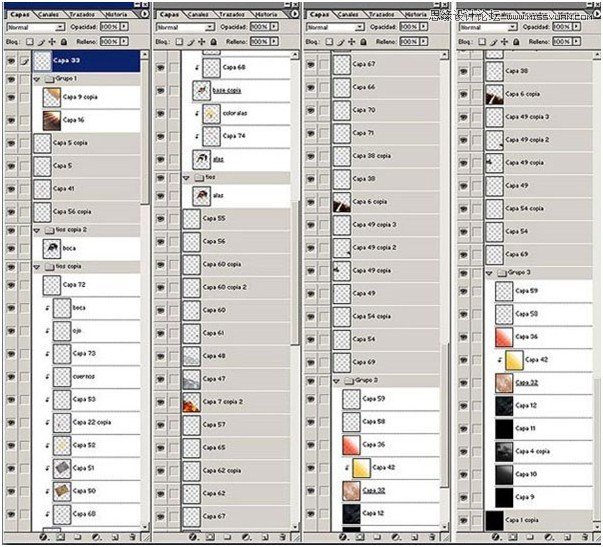
Task: Add layer mask in leftmost Layers panel
Action: coord(60,537)
